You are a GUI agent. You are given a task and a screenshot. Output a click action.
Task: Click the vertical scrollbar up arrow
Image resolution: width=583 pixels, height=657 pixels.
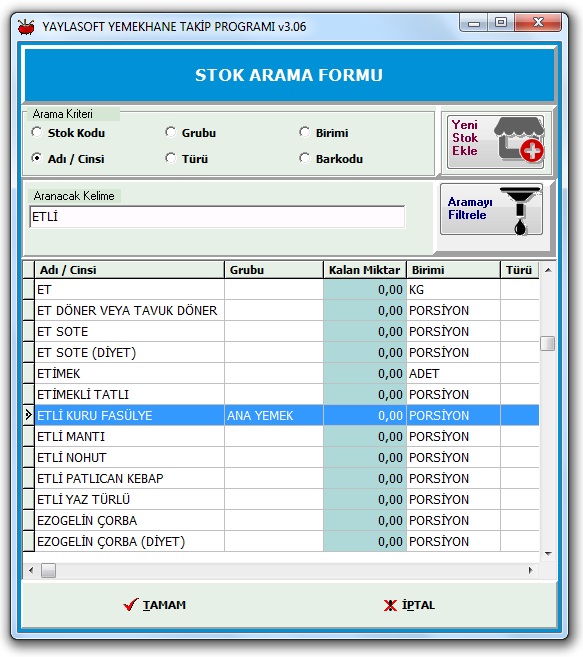548,270
